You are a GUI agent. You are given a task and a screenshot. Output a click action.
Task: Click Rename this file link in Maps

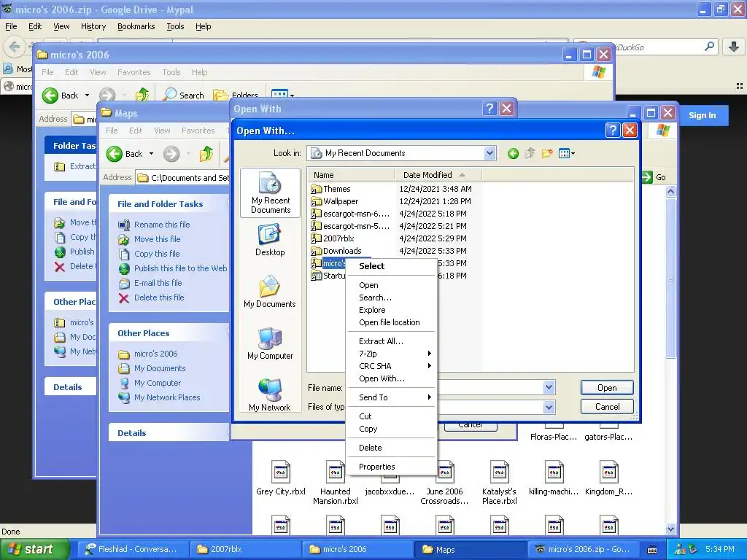162,225
